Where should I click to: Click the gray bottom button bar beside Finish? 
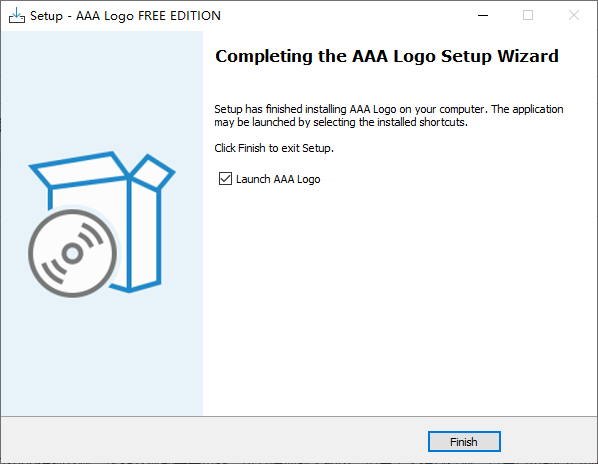(214, 440)
